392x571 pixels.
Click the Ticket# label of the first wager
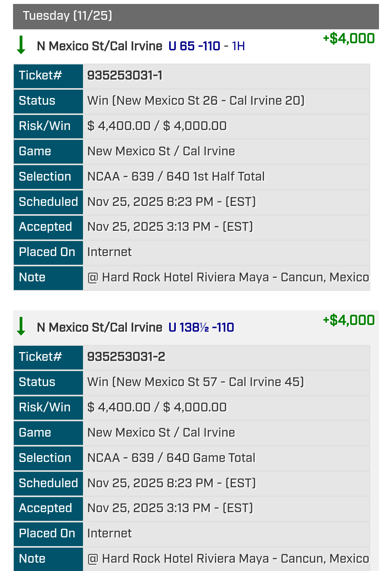coord(40,75)
